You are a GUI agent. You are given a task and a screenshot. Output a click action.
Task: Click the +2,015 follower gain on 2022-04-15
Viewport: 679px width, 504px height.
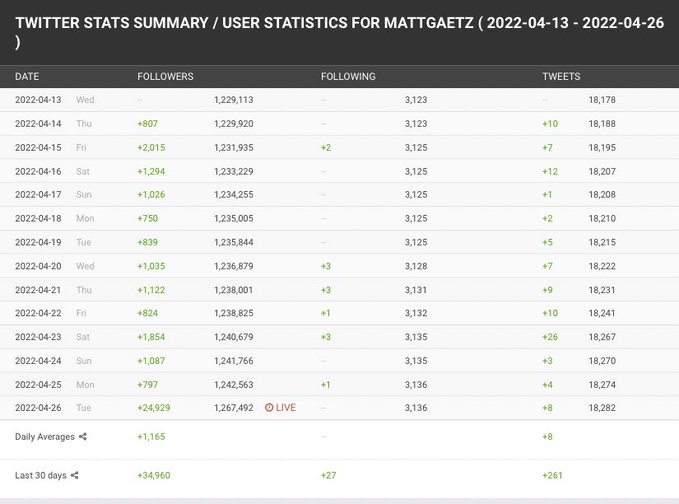coord(153,147)
